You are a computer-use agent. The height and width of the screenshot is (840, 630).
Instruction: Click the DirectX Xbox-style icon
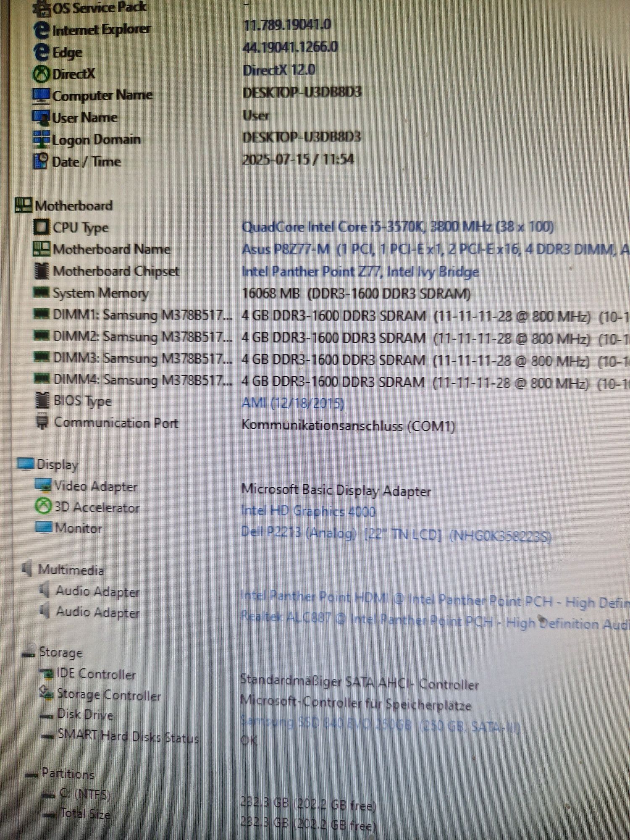41,74
